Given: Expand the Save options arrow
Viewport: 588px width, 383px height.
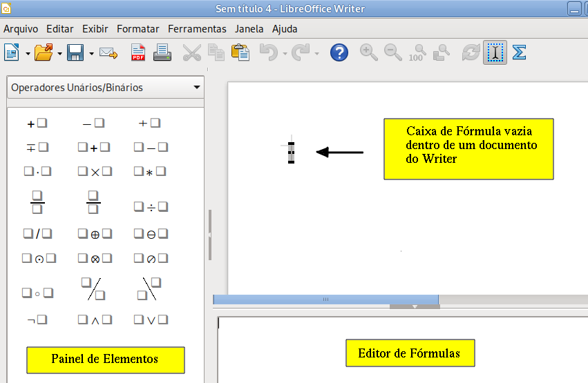Looking at the screenshot, I should 91,54.
